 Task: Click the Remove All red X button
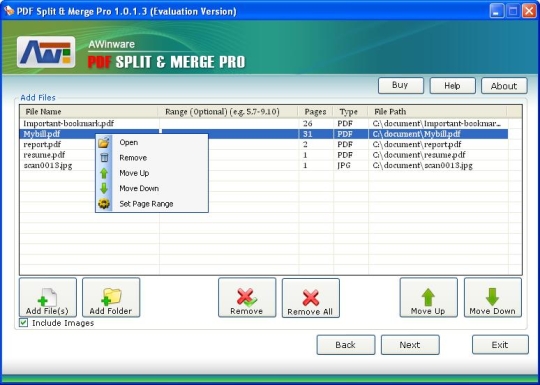(x=311, y=298)
